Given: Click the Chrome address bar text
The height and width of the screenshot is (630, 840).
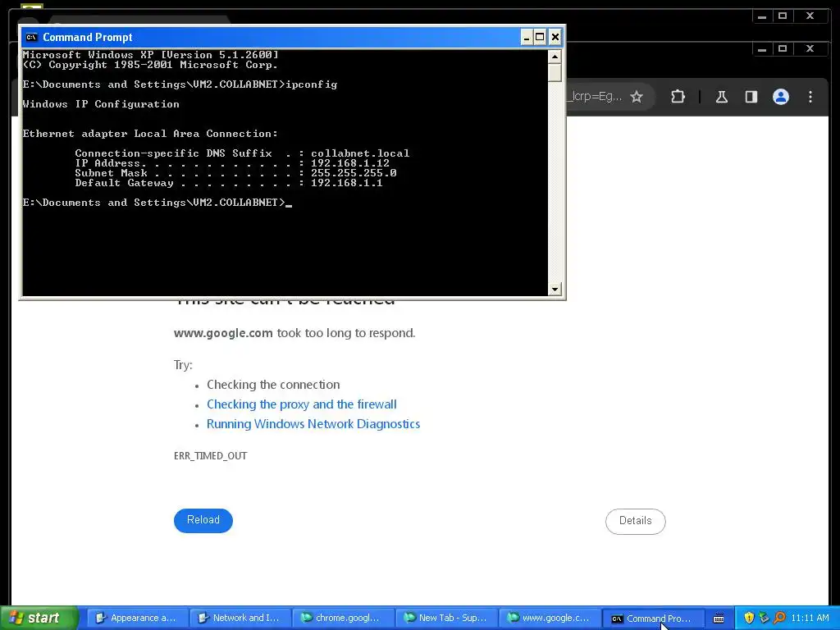Looking at the screenshot, I should click(596, 97).
